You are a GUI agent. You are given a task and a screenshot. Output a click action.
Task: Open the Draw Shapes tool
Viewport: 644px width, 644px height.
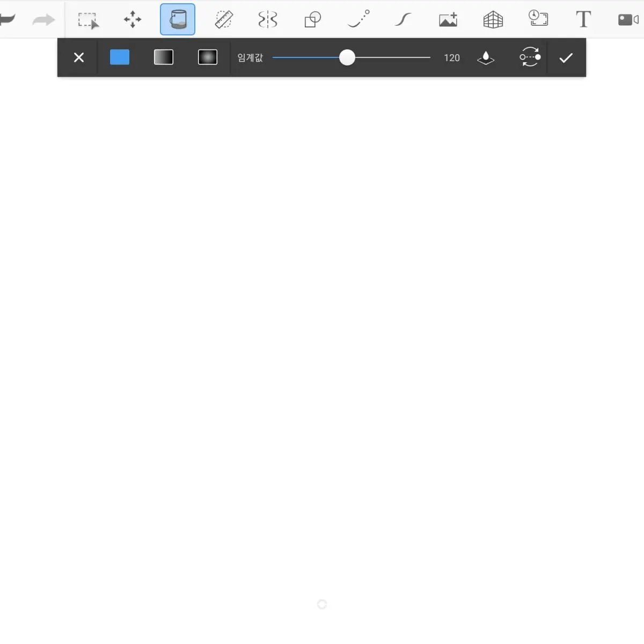pos(312,20)
